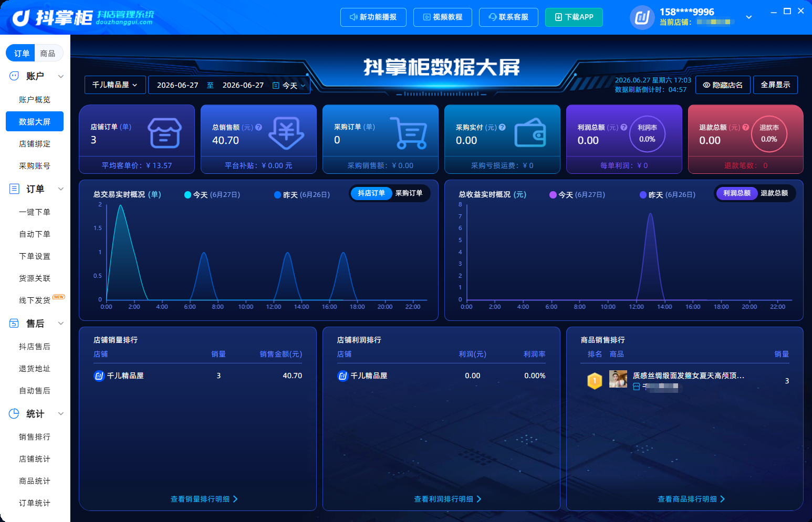Viewport: 812px width, 522px height.
Task: Open 自动售后 in the sidebar
Action: [35, 391]
